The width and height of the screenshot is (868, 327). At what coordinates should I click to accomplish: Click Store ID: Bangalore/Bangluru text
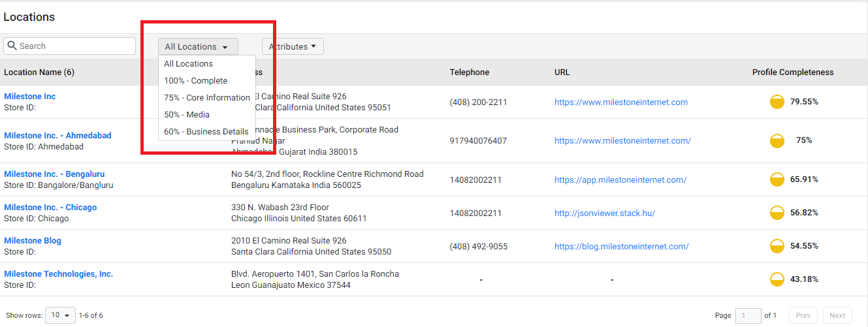tap(59, 185)
